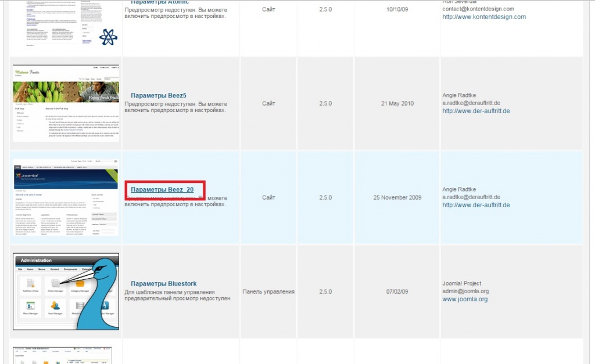
Task: Click author Angie Radtke in Beez_20 row
Action: (459, 189)
